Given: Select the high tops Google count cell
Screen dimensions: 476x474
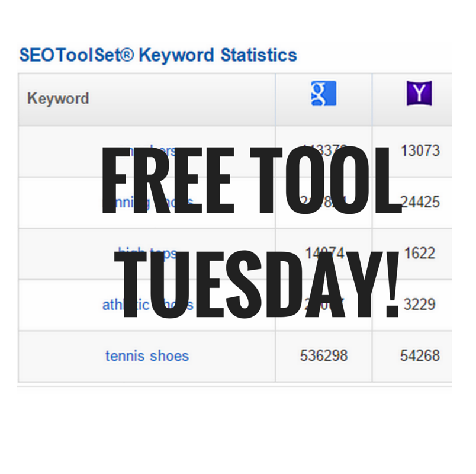Looking at the screenshot, I should tap(324, 253).
